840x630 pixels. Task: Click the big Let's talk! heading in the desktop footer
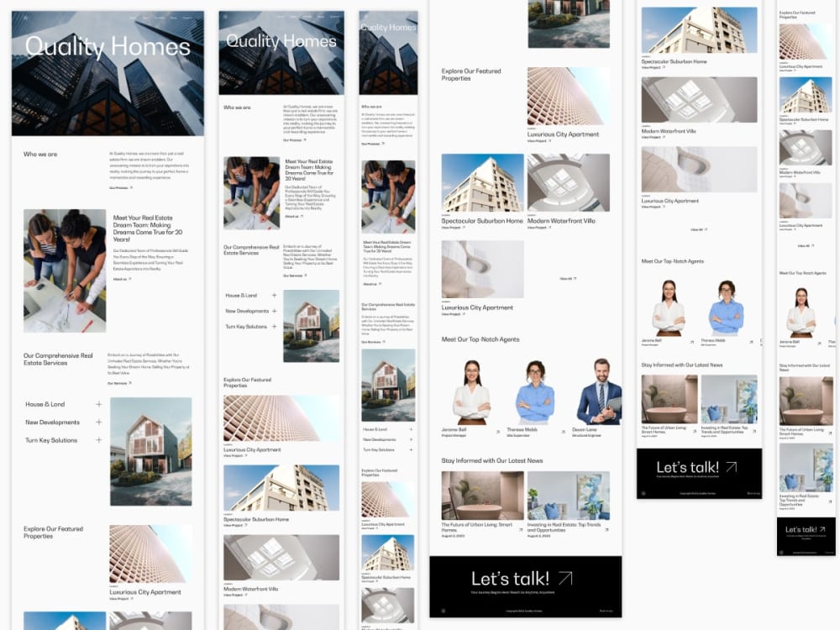point(510,579)
